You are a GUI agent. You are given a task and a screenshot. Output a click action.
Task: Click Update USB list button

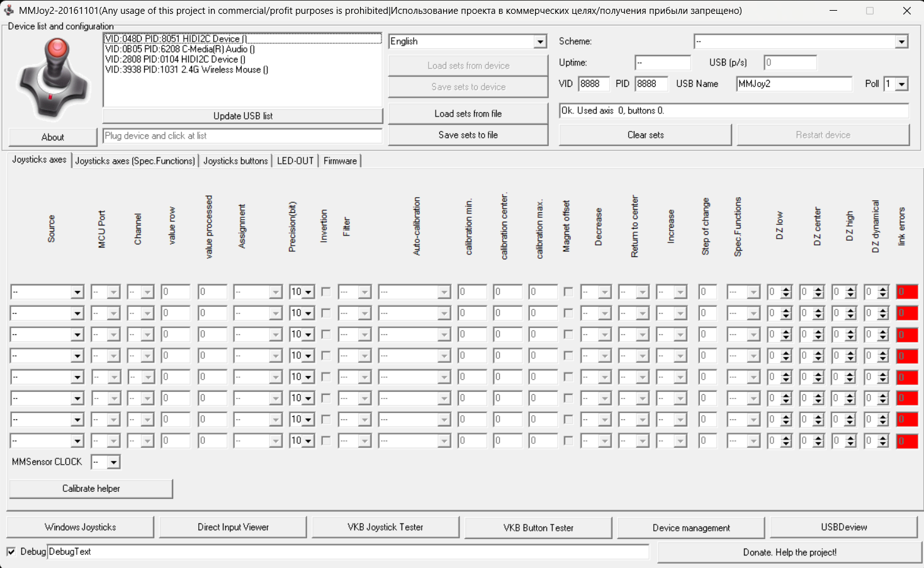[242, 116]
